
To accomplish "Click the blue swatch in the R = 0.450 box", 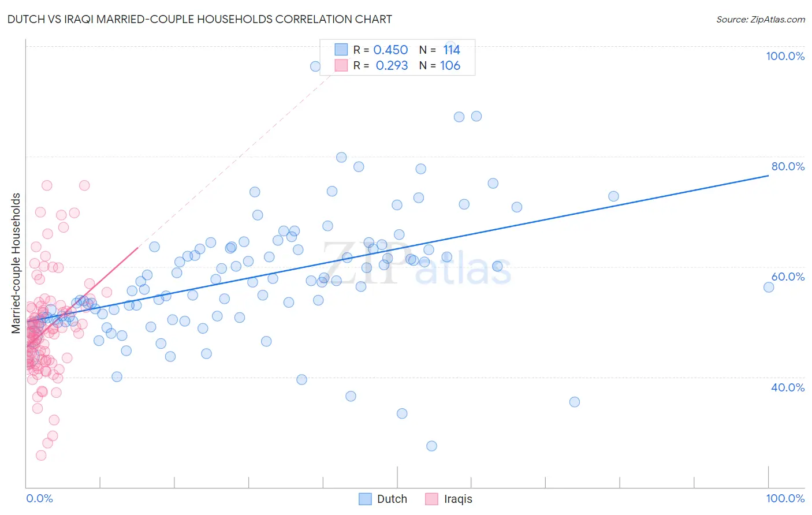I will pos(341,50).
